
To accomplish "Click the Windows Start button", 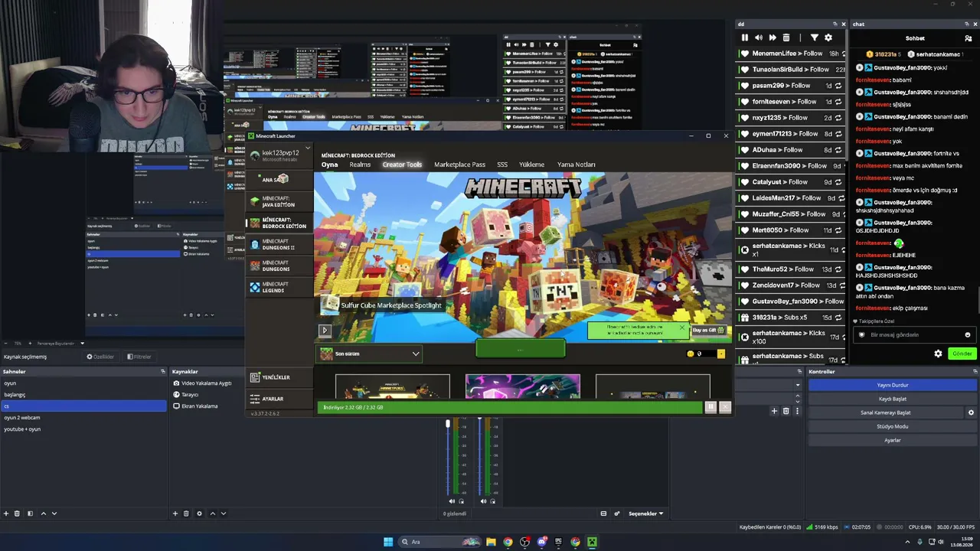I will pyautogui.click(x=388, y=542).
